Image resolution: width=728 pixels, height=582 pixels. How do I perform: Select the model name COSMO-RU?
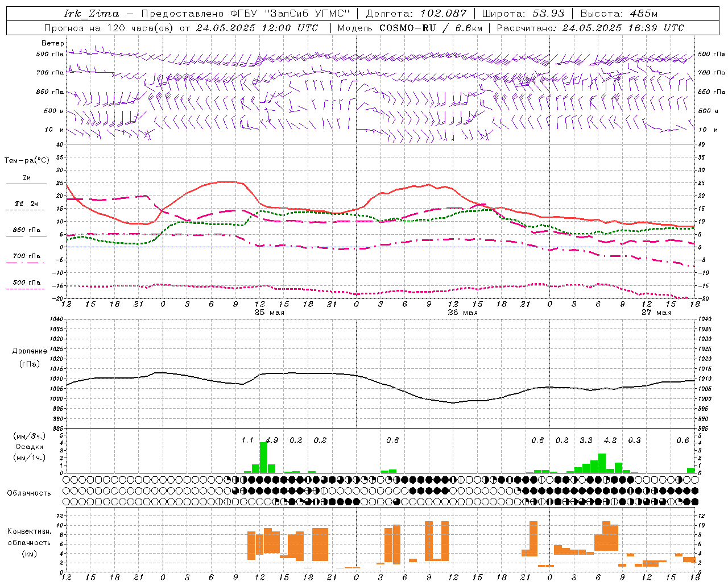coord(407,28)
